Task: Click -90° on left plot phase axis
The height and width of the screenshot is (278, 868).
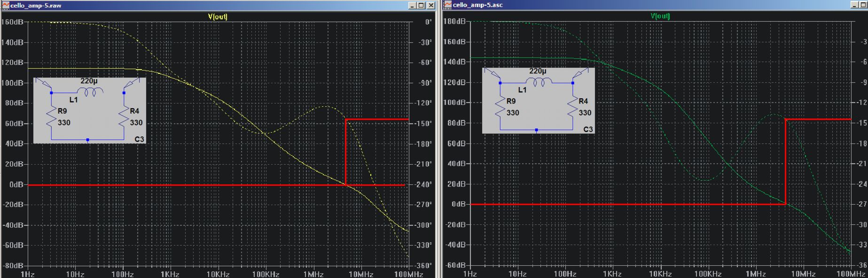Action: click(425, 83)
